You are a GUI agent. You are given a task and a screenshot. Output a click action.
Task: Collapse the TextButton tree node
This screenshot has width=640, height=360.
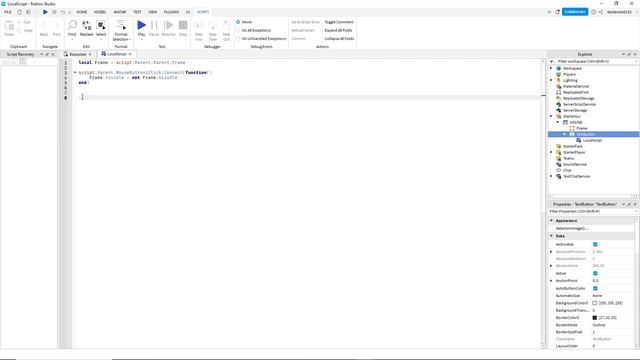(564, 134)
